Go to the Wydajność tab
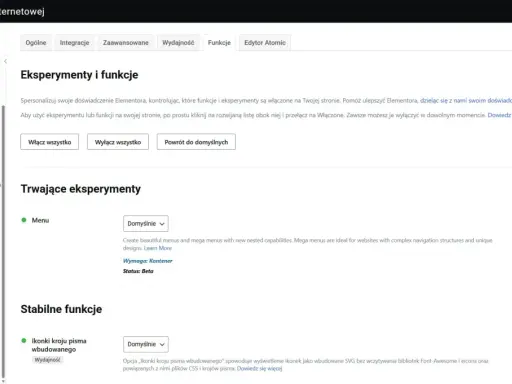 click(178, 43)
